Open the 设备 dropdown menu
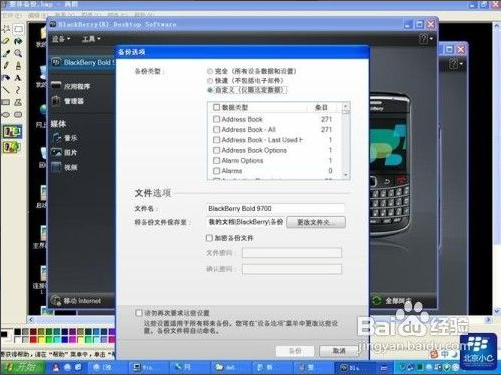Image resolution: width=501 pixels, height=375 pixels. 61,39
